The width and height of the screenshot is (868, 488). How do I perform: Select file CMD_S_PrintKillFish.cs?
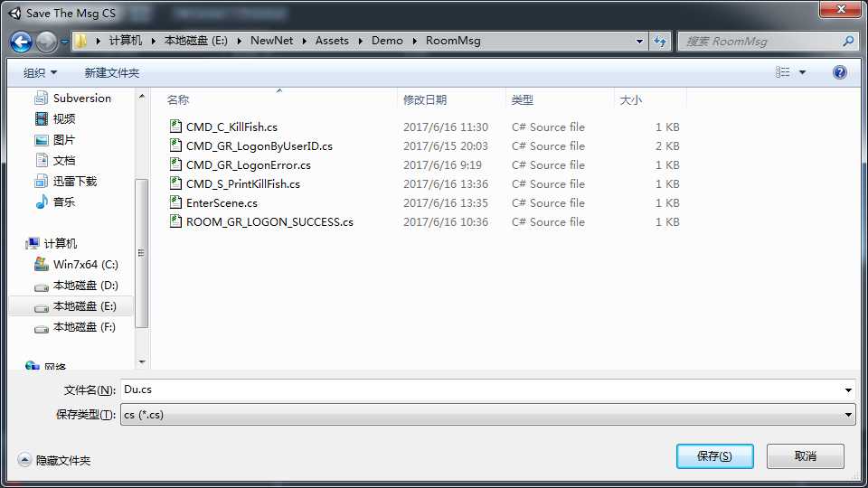pyautogui.click(x=243, y=183)
